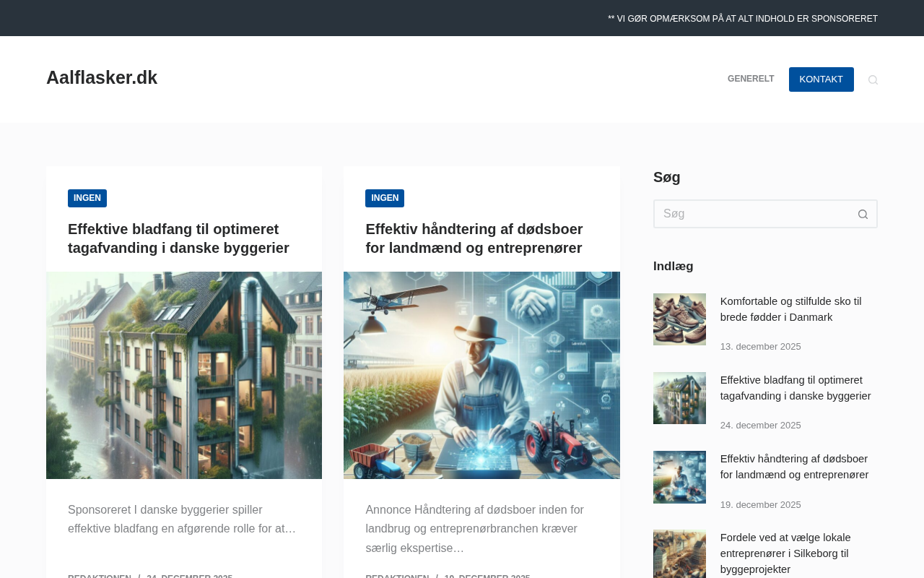
Task: Open sidebar link 'Komfortable og stilfulde sko'
Action: click(x=791, y=309)
